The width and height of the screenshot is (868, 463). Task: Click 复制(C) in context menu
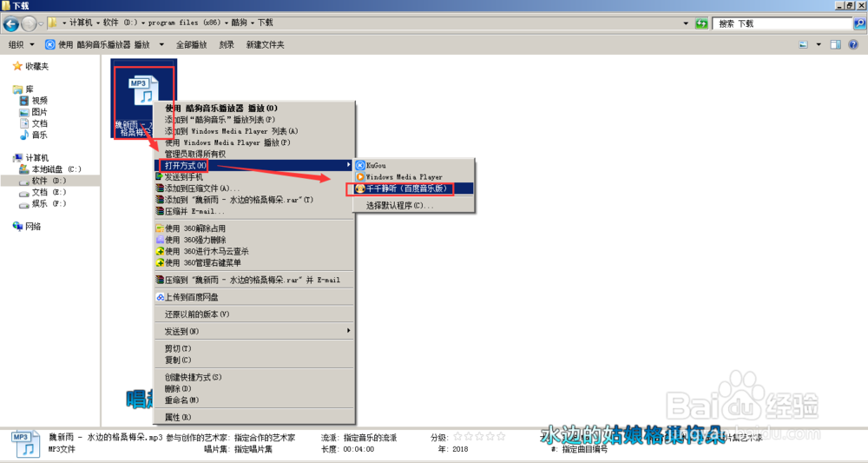[x=254, y=360]
